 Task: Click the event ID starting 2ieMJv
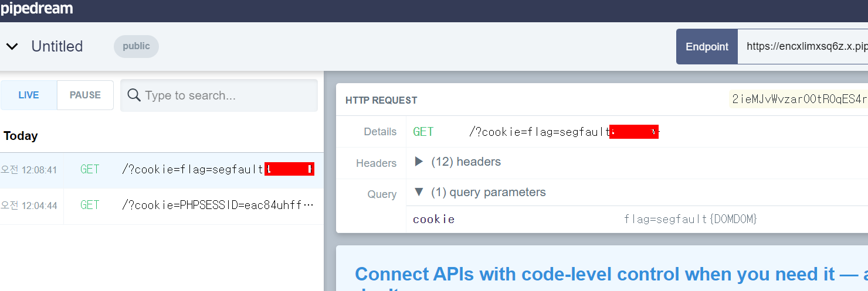pos(798,100)
